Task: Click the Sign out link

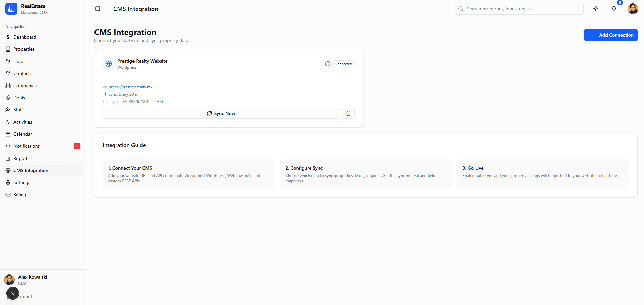Action: pyautogui.click(x=20, y=297)
